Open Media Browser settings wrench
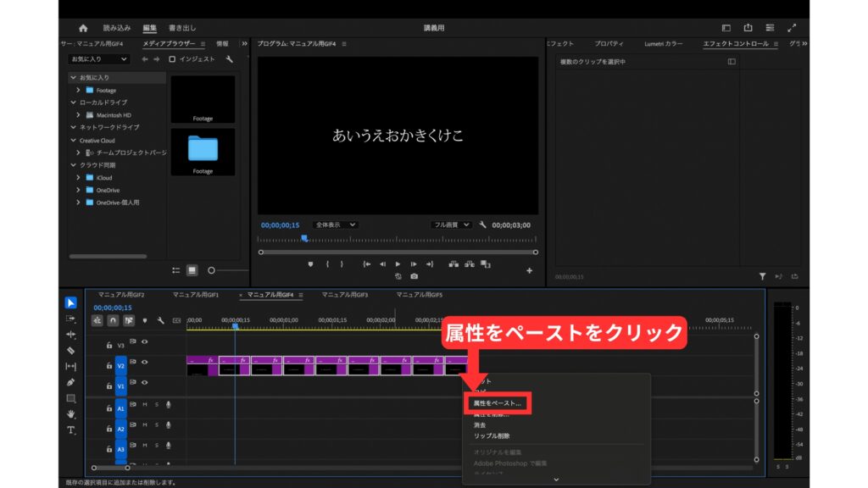The image size is (868, 488). click(229, 59)
